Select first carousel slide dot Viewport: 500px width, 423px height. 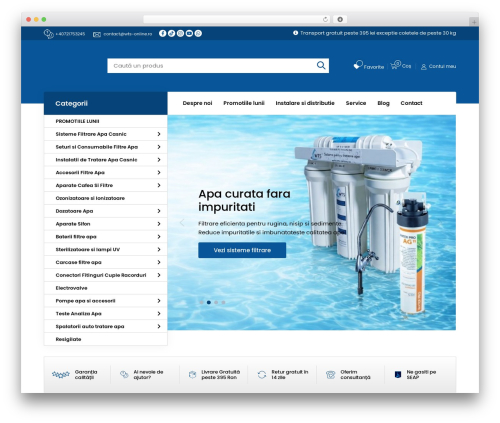pos(201,302)
